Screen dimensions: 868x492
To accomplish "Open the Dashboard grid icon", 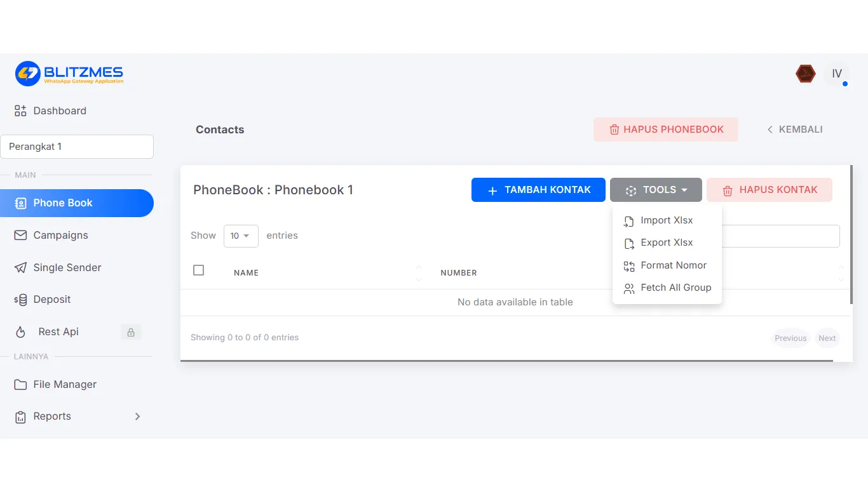I will click(20, 111).
